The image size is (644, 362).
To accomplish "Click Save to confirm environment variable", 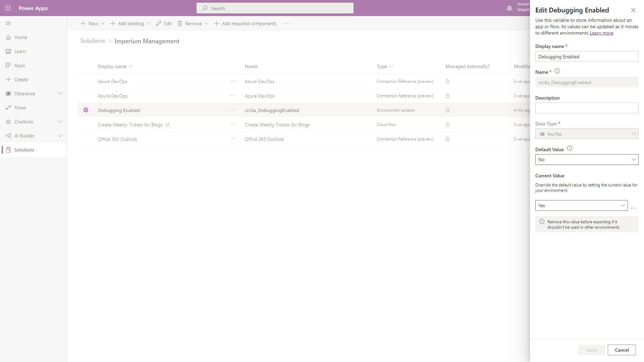I will click(591, 350).
